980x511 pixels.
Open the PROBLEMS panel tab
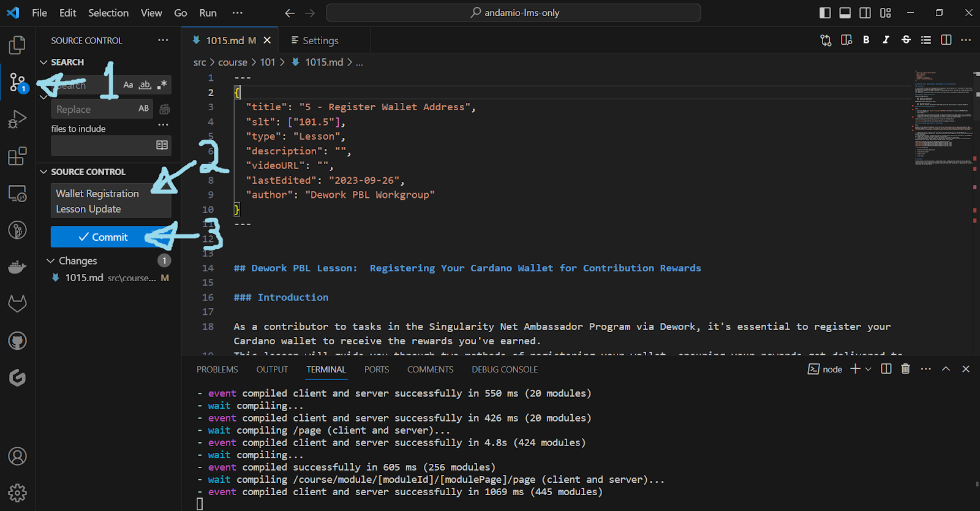217,369
